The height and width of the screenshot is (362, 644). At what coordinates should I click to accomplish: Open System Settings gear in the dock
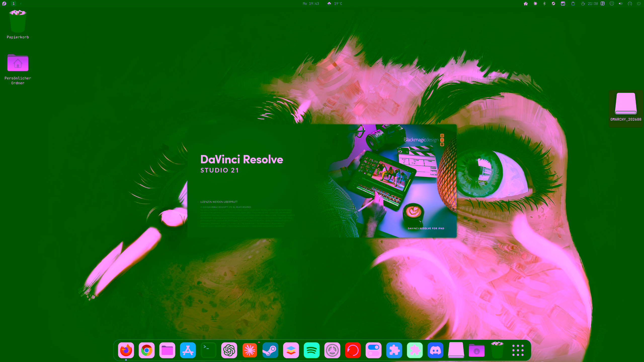click(x=332, y=350)
